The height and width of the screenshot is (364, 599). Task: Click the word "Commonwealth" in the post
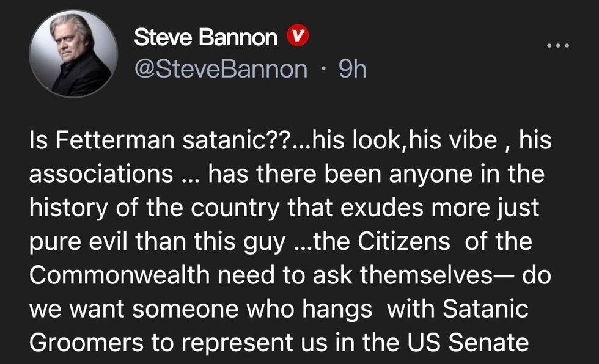point(119,275)
